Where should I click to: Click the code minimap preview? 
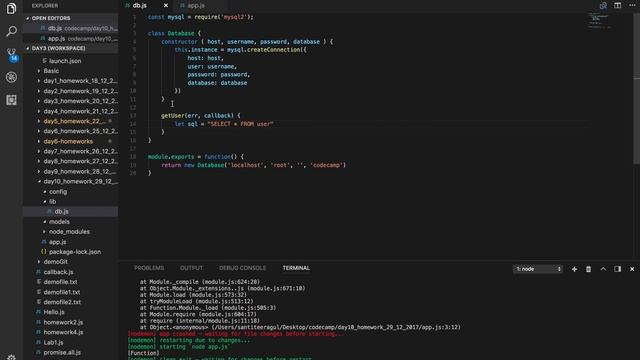pos(600,20)
